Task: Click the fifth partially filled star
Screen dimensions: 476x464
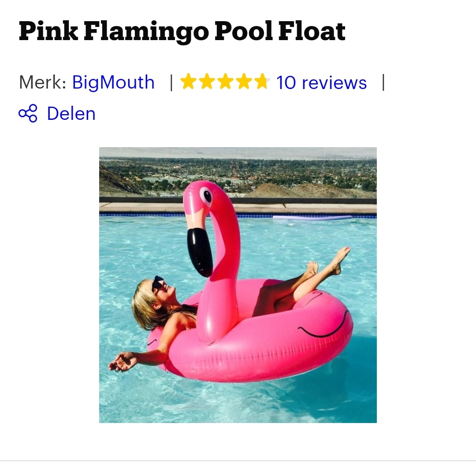Action: click(x=262, y=82)
